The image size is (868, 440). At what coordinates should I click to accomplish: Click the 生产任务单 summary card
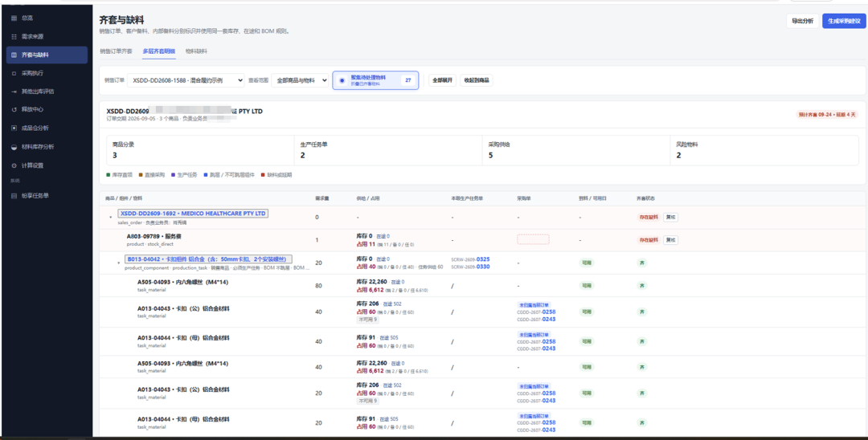click(x=389, y=150)
